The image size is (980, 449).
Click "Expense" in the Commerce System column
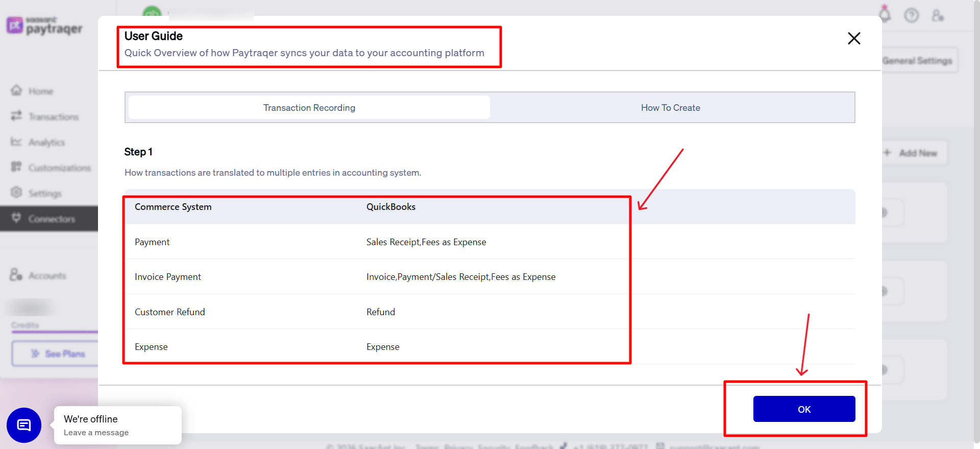tap(151, 347)
